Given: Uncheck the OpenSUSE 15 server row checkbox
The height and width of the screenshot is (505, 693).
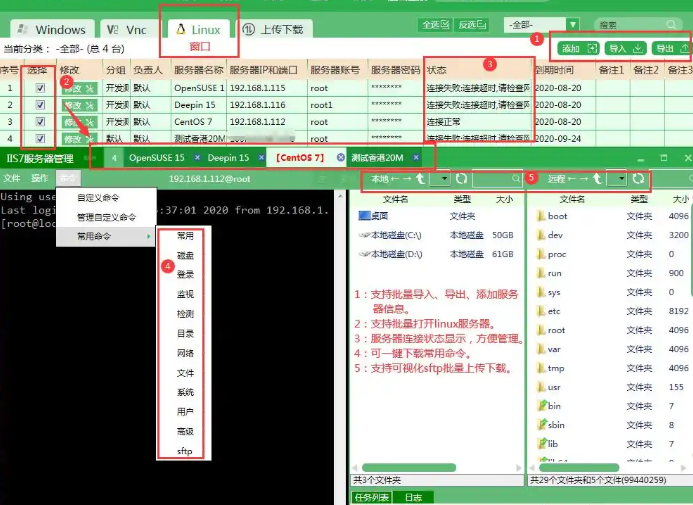Looking at the screenshot, I should pyautogui.click(x=40, y=88).
